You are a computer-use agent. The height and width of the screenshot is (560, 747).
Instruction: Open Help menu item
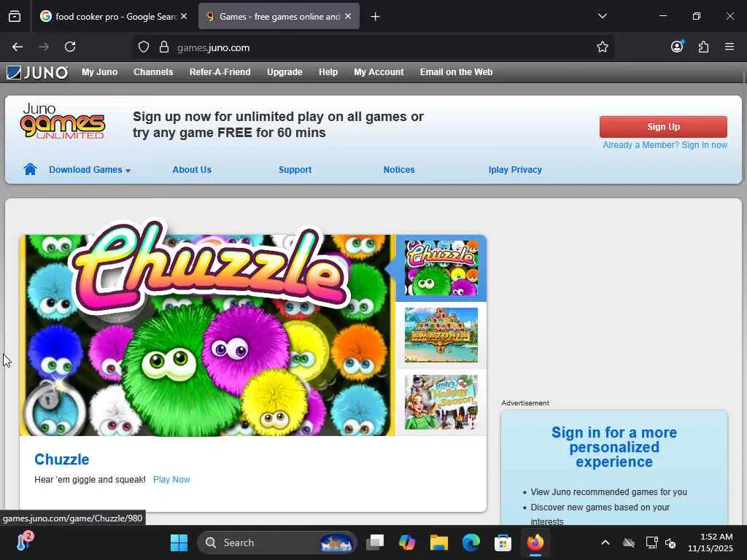pyautogui.click(x=328, y=72)
